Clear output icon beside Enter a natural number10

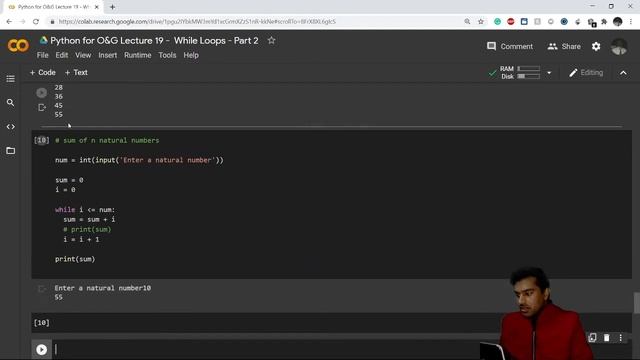[42, 289]
